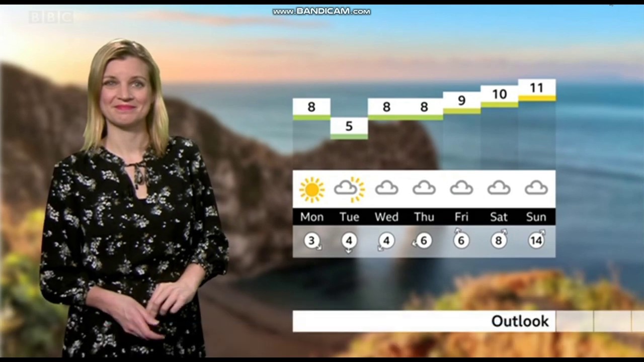Click Wednesday's temperature value 8

tap(386, 107)
